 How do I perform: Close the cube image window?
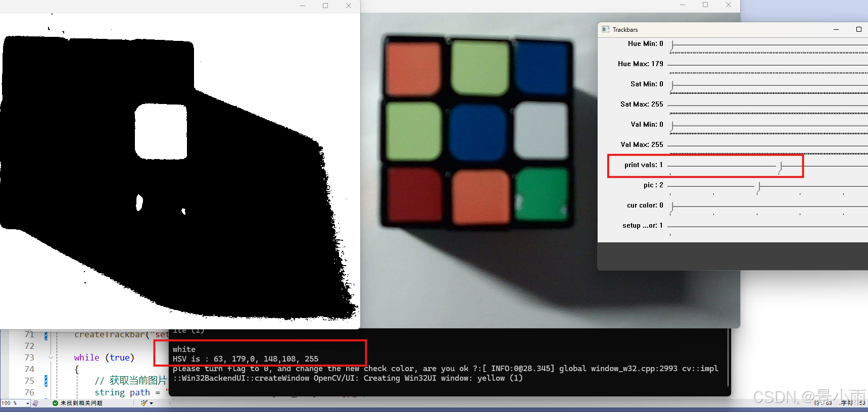728,5
